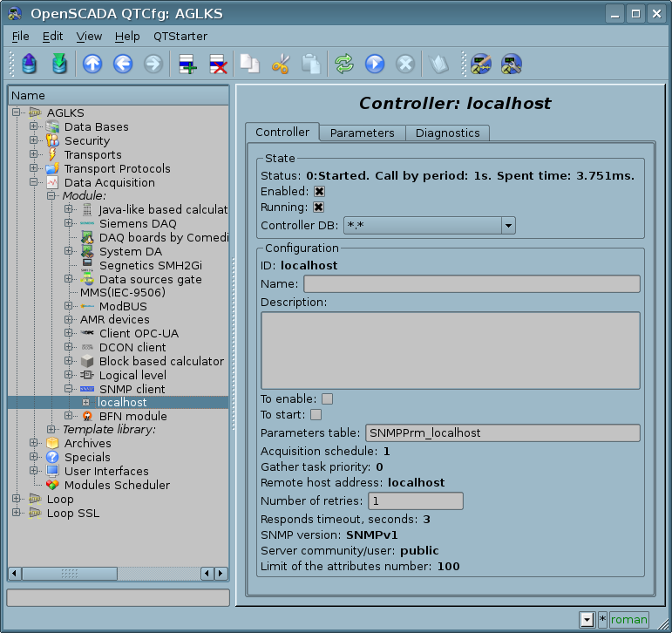Screen dimensions: 672x633
Task: Select Client OPC-UA in the tree
Action: coord(139,333)
